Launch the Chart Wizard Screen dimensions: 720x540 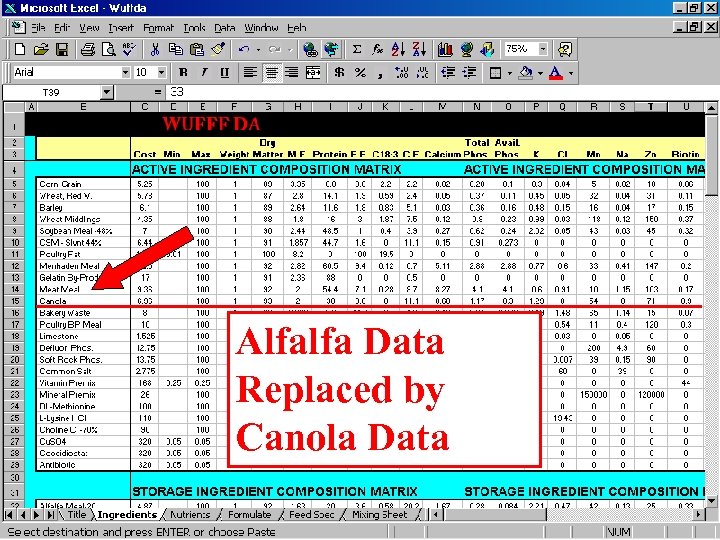[x=445, y=49]
